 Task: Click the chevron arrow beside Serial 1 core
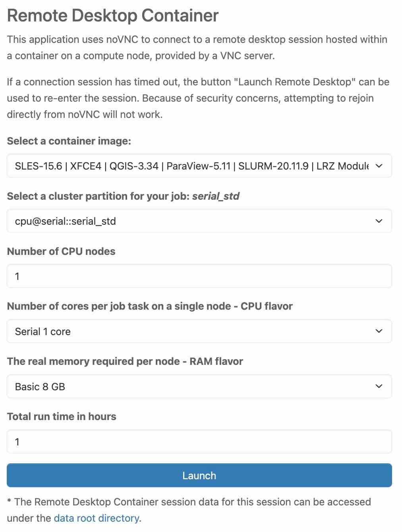pyautogui.click(x=379, y=331)
